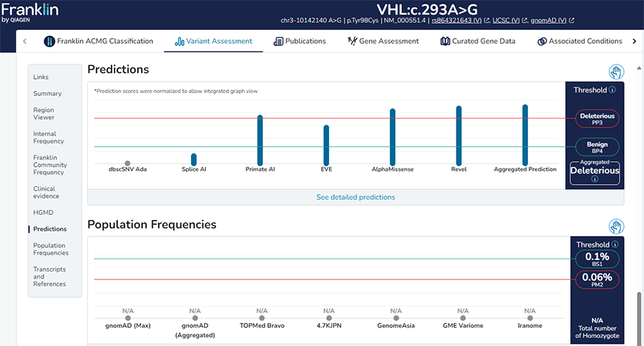Image resolution: width=644 pixels, height=346 pixels.
Task: Click external link icon after UCSC (V)
Action: (525, 21)
